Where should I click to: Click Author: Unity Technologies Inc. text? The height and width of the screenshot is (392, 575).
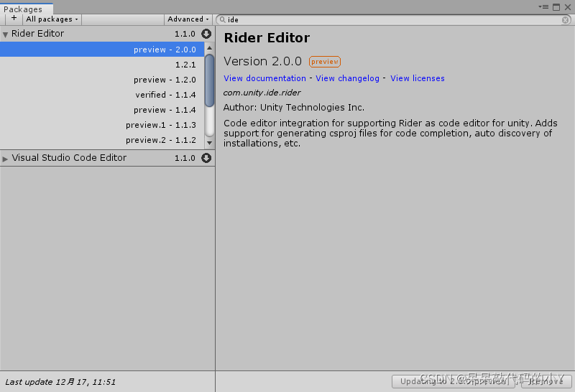pyautogui.click(x=294, y=108)
